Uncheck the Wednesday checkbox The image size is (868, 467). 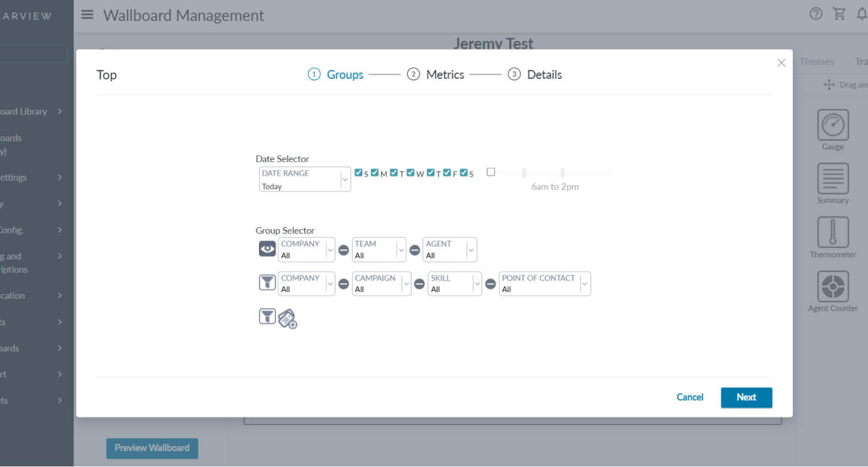click(411, 173)
